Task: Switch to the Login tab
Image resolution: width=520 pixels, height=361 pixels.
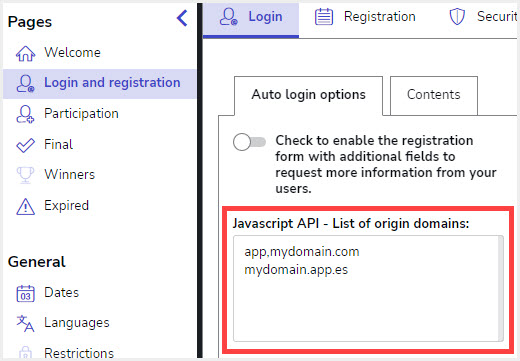Action: [x=251, y=20]
